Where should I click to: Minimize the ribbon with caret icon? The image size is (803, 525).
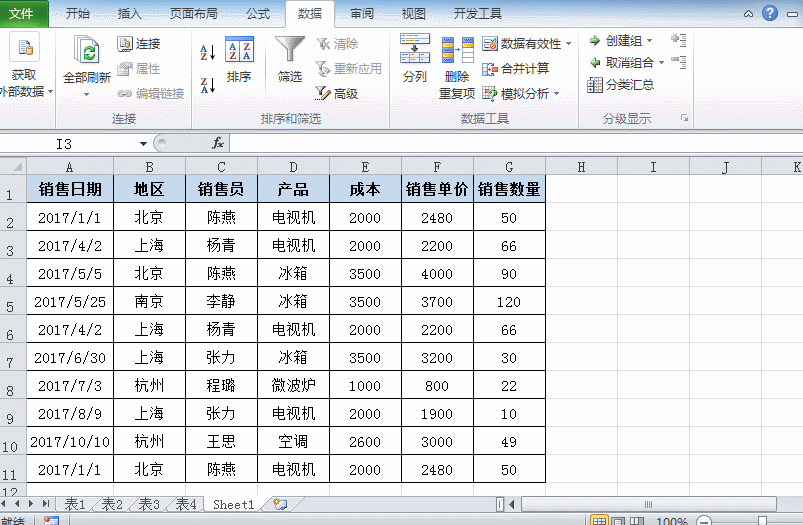[748, 14]
